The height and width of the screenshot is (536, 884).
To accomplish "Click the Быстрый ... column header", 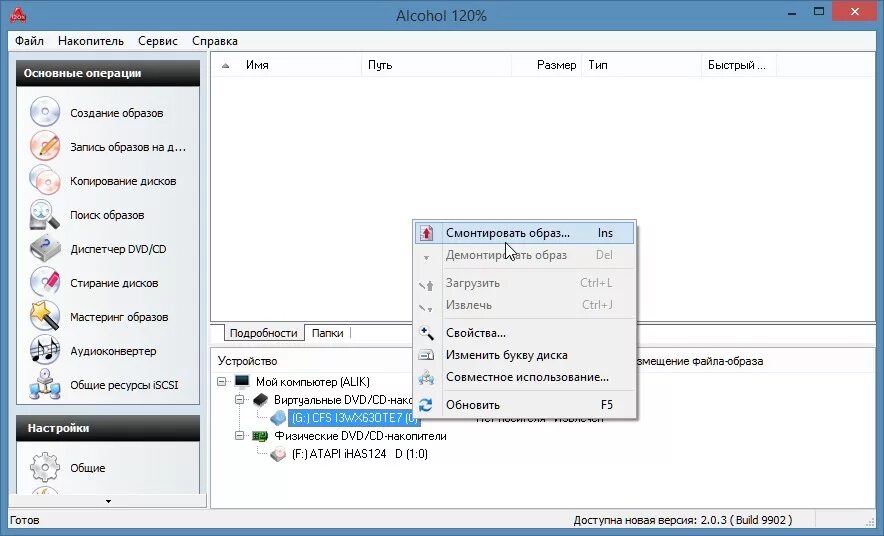I will point(739,65).
